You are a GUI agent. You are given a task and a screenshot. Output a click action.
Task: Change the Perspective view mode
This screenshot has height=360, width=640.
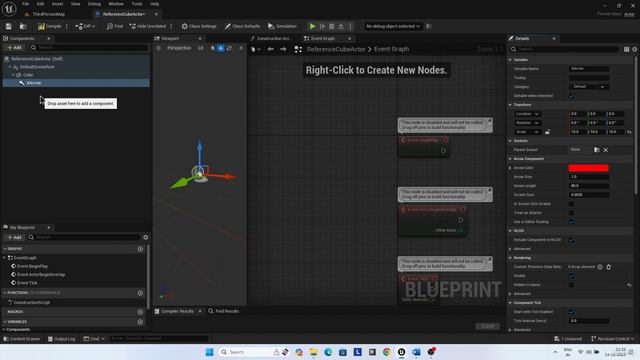pos(179,48)
